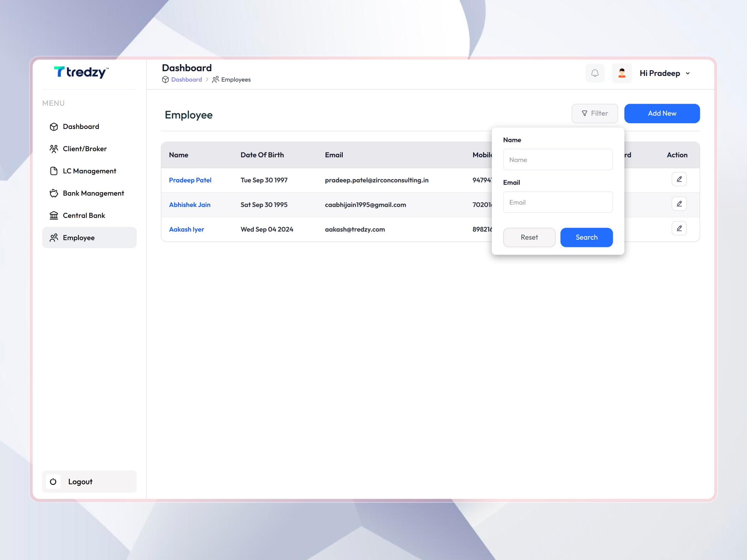
Task: Open the notification bell
Action: (595, 73)
